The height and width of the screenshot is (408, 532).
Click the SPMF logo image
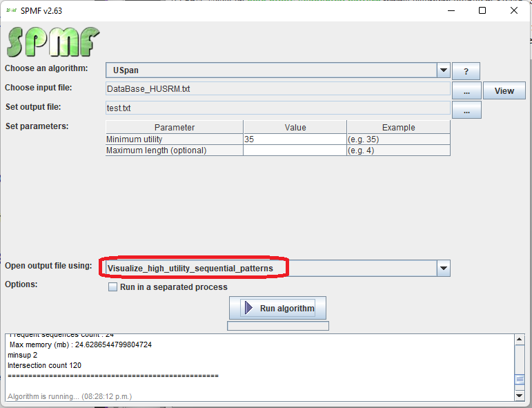(x=53, y=42)
